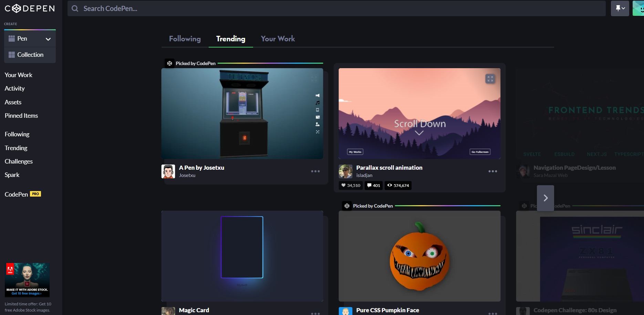The image size is (644, 315).
Task: Click Josetxu's avatar
Action: [x=168, y=171]
